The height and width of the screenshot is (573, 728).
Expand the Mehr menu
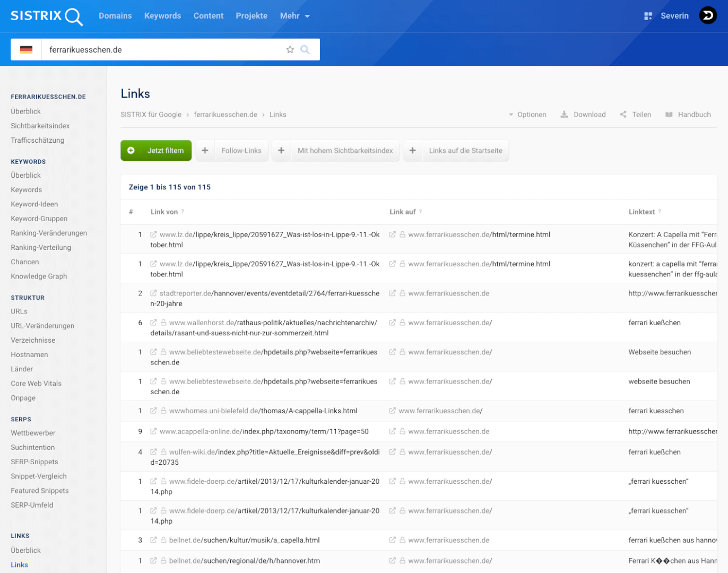point(294,16)
